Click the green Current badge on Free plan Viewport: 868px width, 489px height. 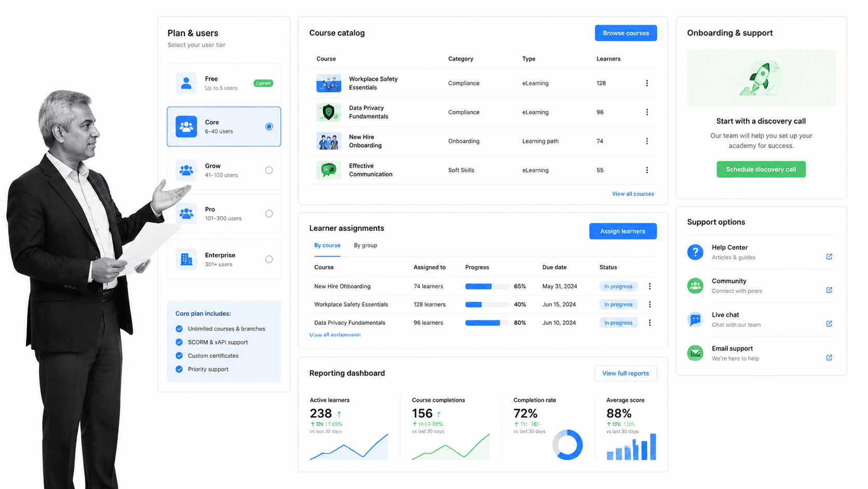pos(263,83)
